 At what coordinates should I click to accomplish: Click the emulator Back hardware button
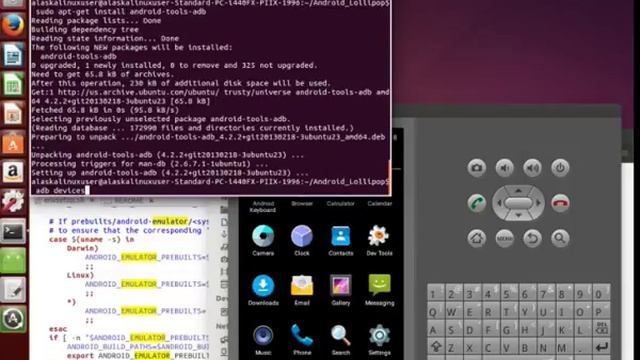click(x=532, y=238)
